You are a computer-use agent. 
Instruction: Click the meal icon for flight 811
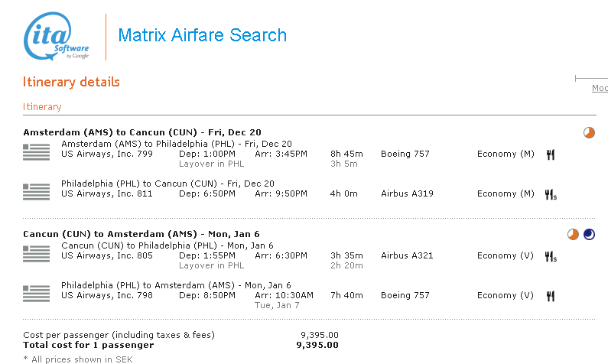point(550,194)
